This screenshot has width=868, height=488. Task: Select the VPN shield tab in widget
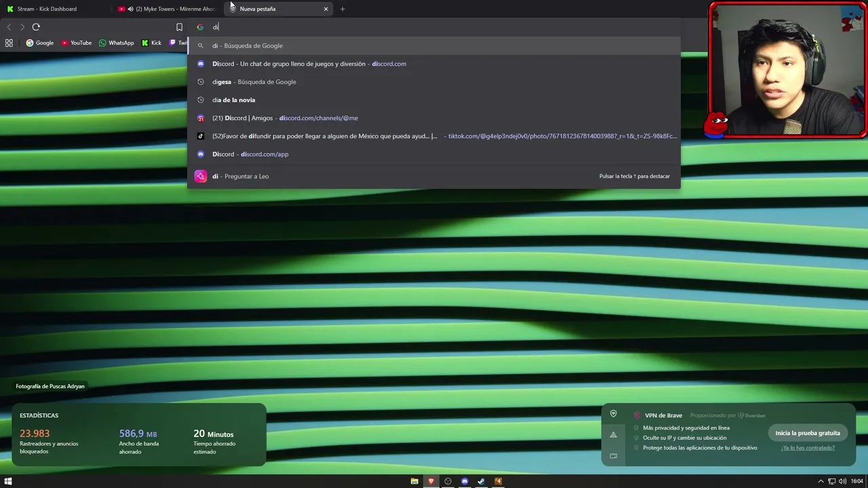613,414
